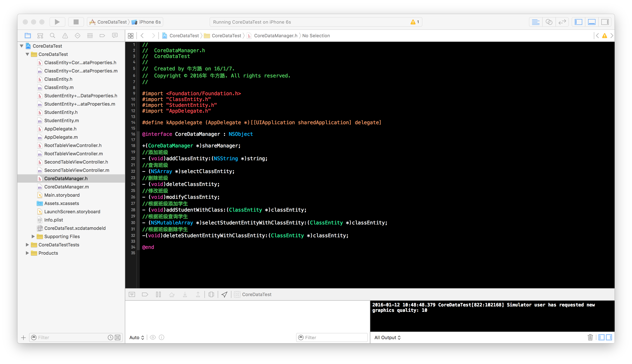Click the Run button to build project
This screenshot has width=632, height=364.
point(58,21)
